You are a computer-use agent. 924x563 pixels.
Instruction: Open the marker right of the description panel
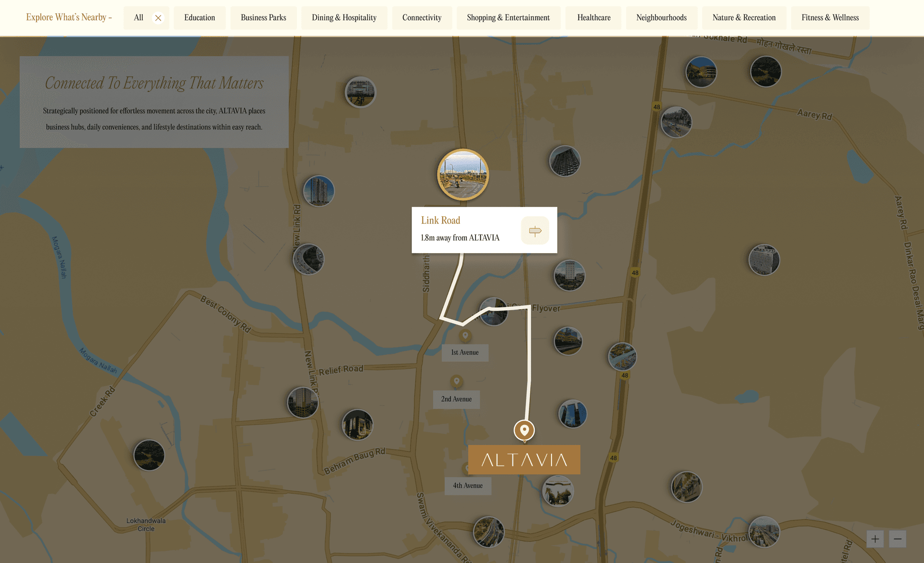360,92
